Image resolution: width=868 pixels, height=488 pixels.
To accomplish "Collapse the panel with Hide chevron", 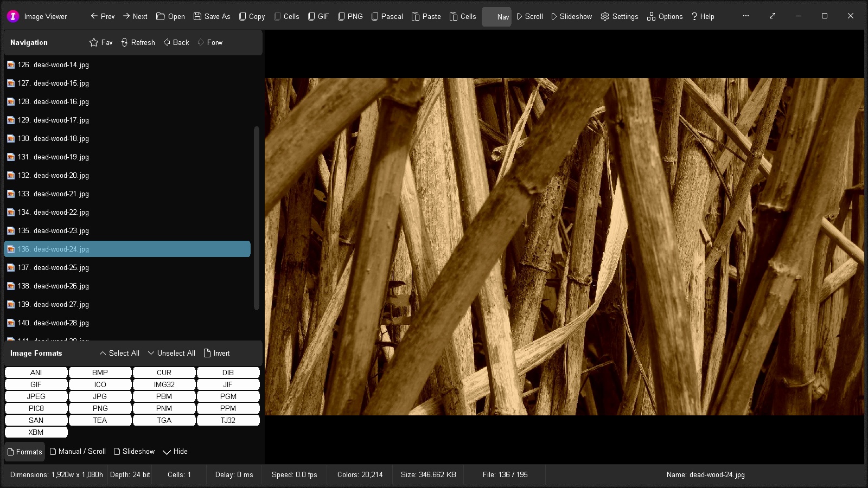I will click(167, 452).
